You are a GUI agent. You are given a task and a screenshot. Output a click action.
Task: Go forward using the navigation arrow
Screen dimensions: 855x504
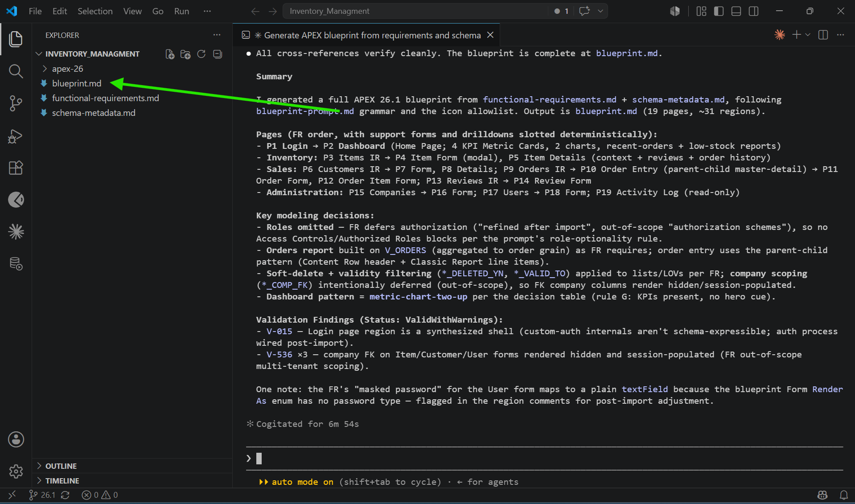tap(273, 11)
